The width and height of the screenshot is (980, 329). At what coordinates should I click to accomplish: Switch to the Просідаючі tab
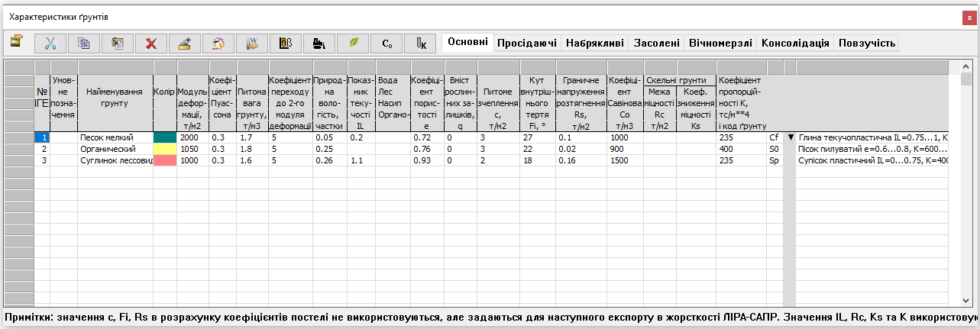[526, 43]
